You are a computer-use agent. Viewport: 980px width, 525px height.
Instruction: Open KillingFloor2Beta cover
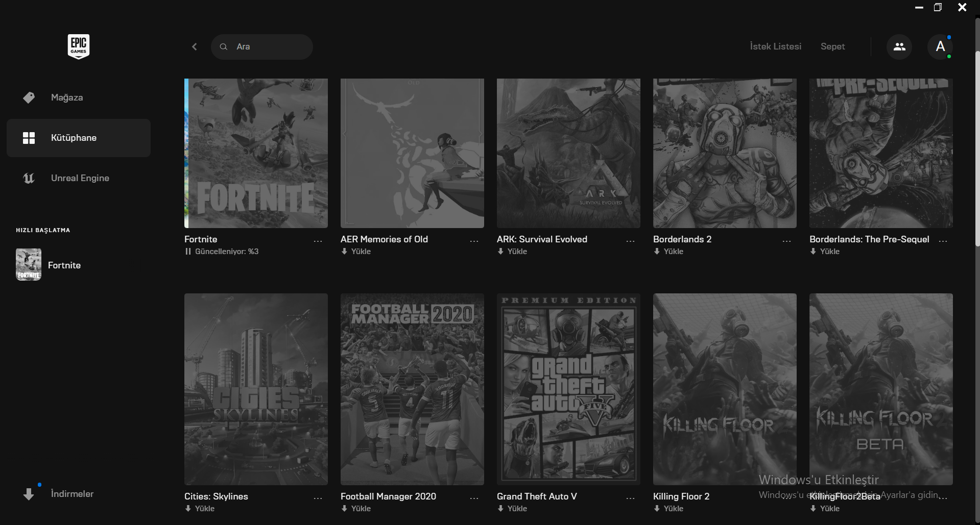click(x=881, y=389)
